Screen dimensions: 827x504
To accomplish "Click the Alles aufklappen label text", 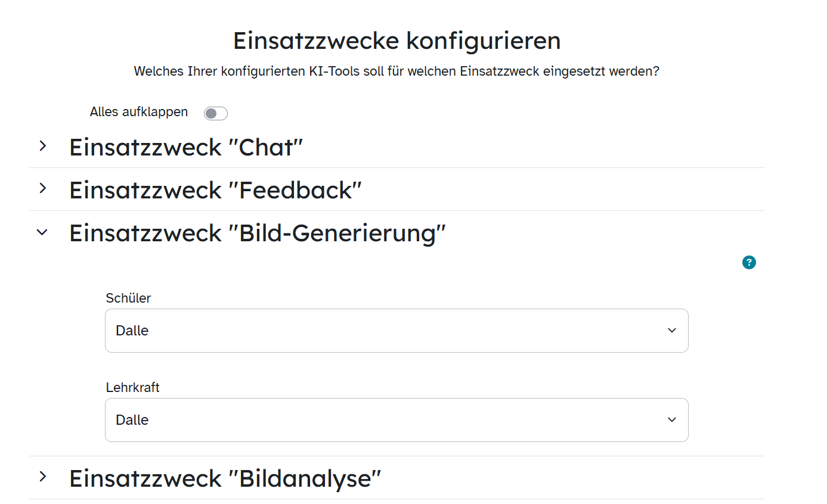I will [138, 112].
